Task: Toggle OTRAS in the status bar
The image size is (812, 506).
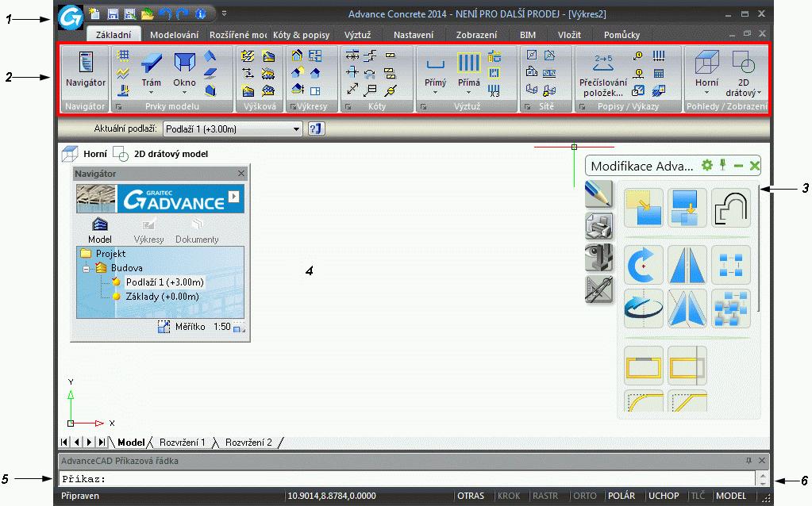Action: tap(470, 496)
